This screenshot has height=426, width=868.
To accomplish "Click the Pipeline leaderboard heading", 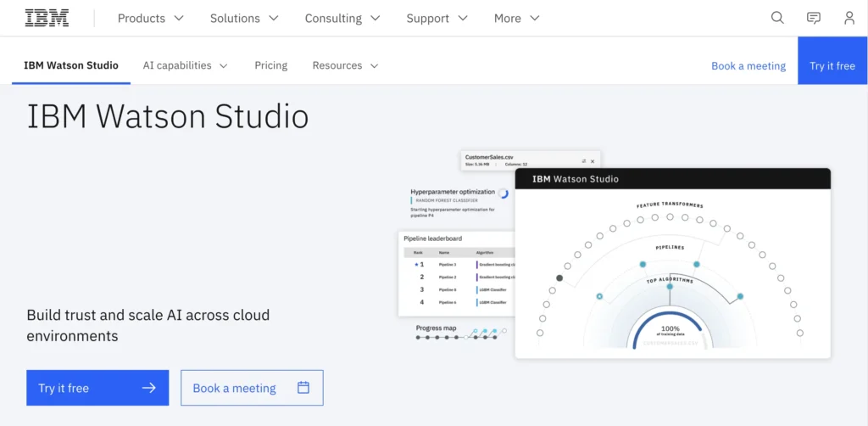I will [x=433, y=238].
